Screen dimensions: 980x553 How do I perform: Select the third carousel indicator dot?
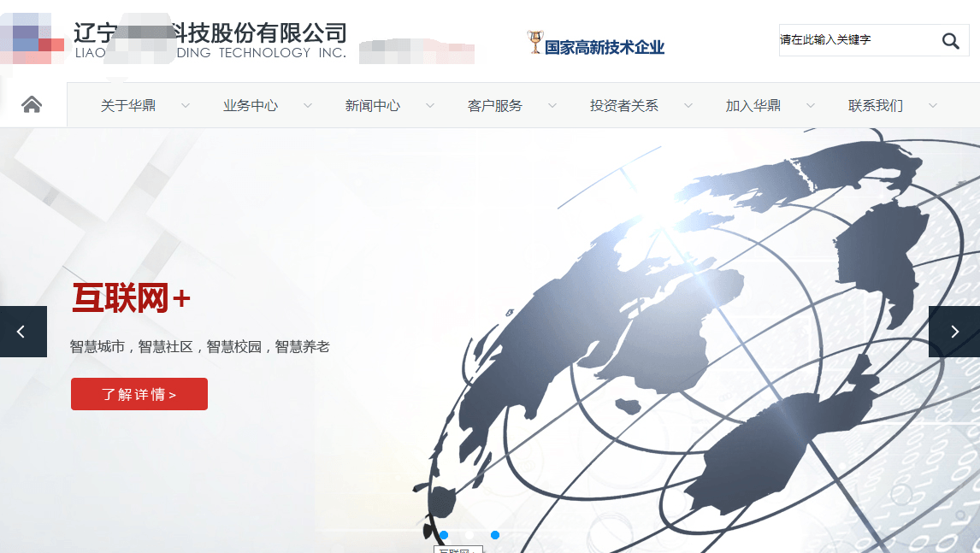[495, 535]
